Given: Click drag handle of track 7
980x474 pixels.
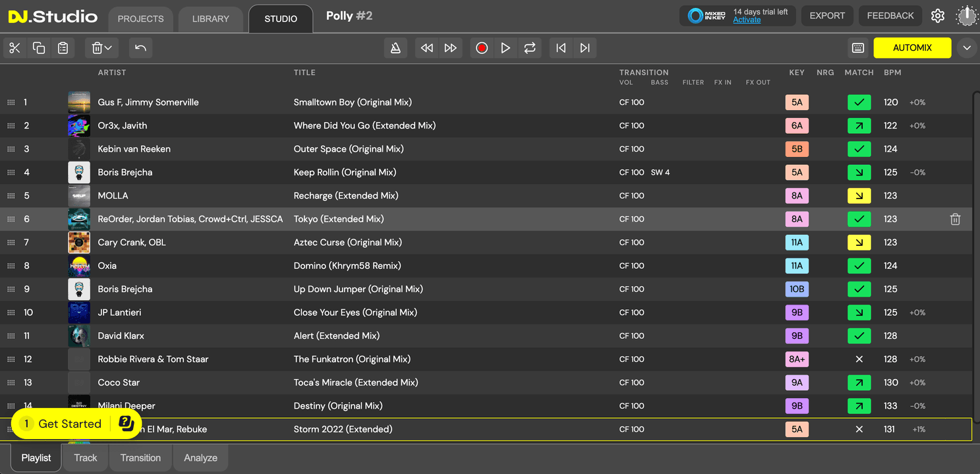Looking at the screenshot, I should tap(11, 243).
